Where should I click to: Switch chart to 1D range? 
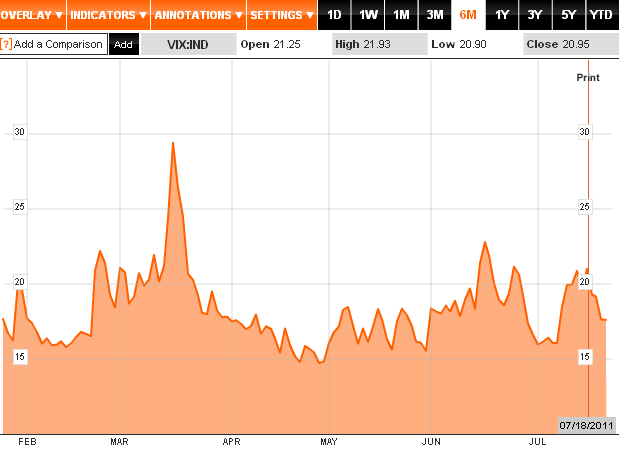335,15
